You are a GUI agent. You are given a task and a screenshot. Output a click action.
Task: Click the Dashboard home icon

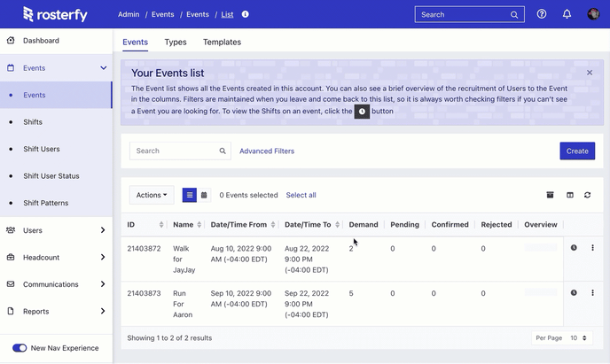click(x=11, y=40)
